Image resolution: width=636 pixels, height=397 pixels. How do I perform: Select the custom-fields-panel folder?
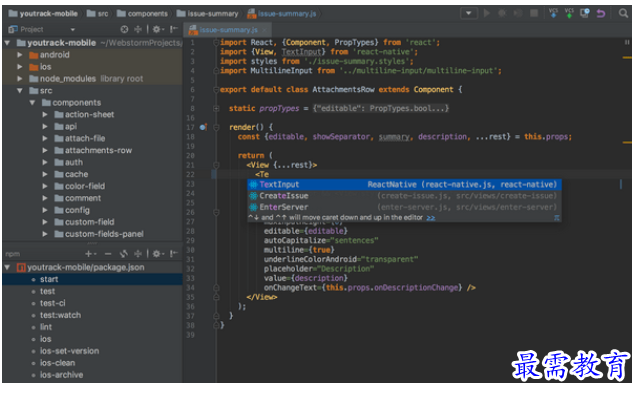99,234
